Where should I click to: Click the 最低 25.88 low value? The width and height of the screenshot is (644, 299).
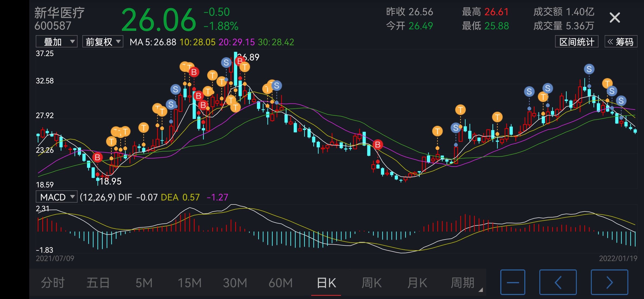point(485,26)
